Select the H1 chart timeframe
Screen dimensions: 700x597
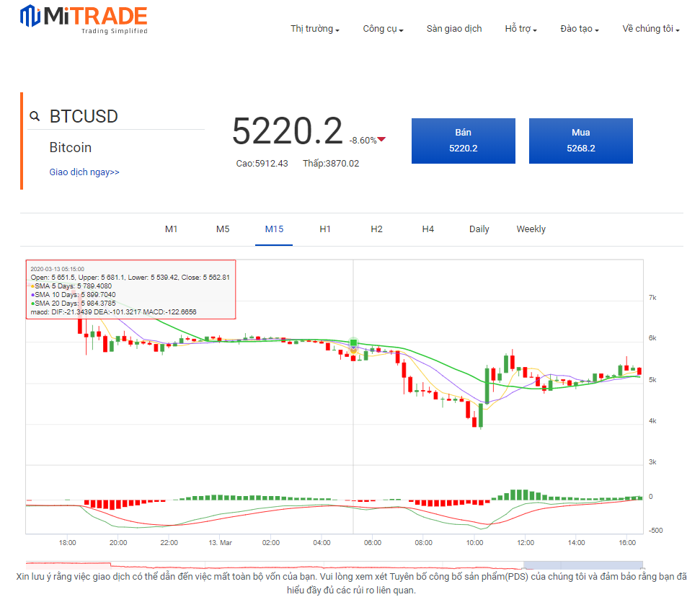click(325, 229)
